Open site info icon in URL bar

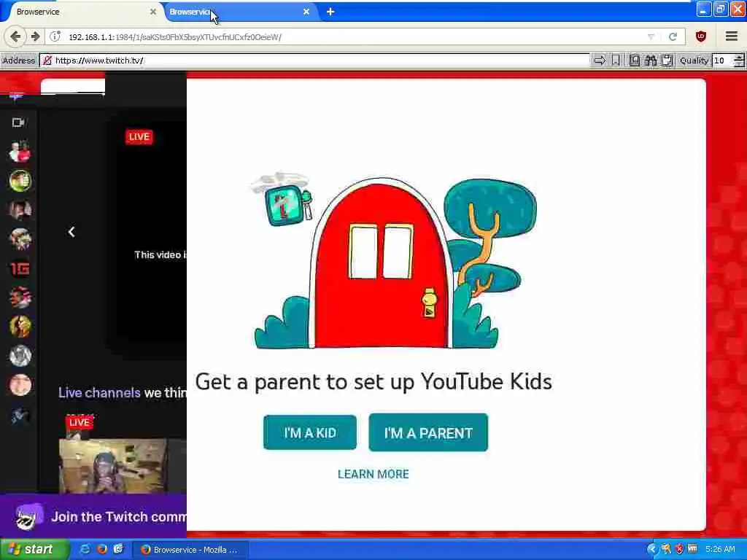55,36
